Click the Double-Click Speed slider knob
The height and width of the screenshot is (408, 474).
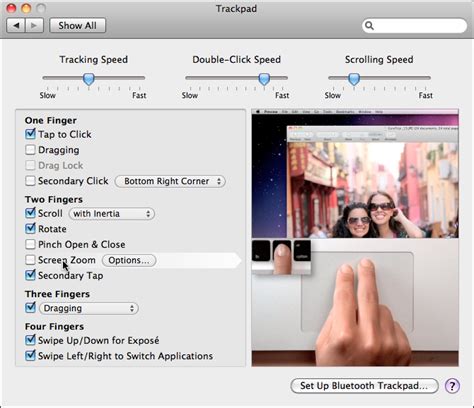[264, 79]
